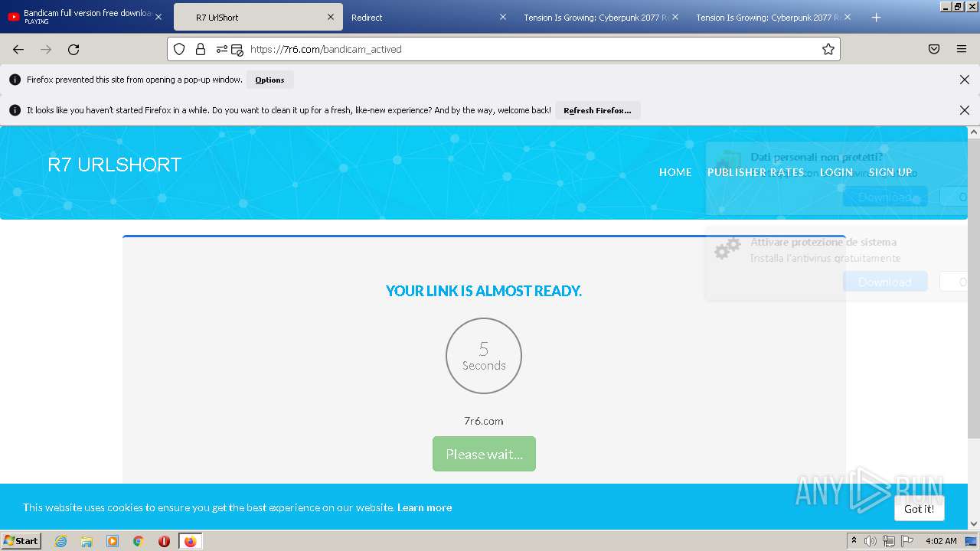Close the R7 UrlShort tab
The image size is (980, 551).
coord(331,17)
